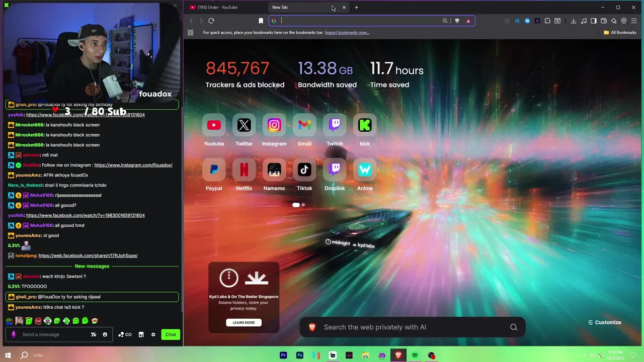The height and width of the screenshot is (362, 644).
Task: Open the All Bookmarks folder
Action: 620,33
